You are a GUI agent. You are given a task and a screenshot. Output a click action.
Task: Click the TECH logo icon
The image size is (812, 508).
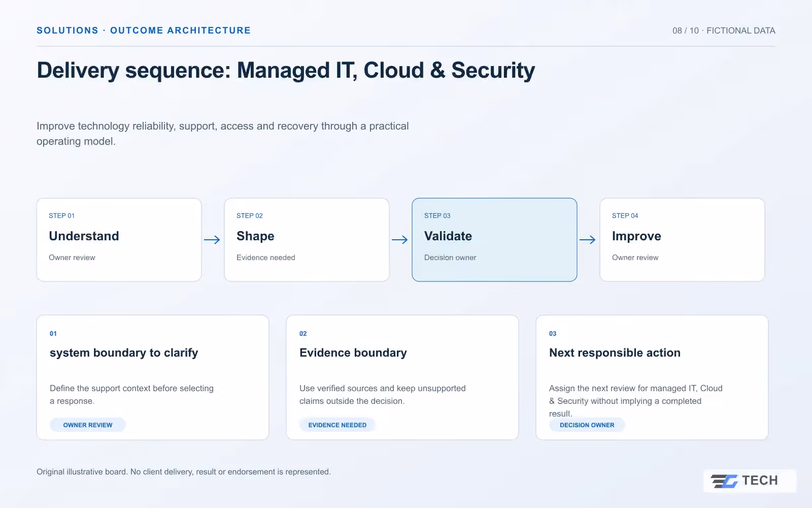[x=724, y=481]
